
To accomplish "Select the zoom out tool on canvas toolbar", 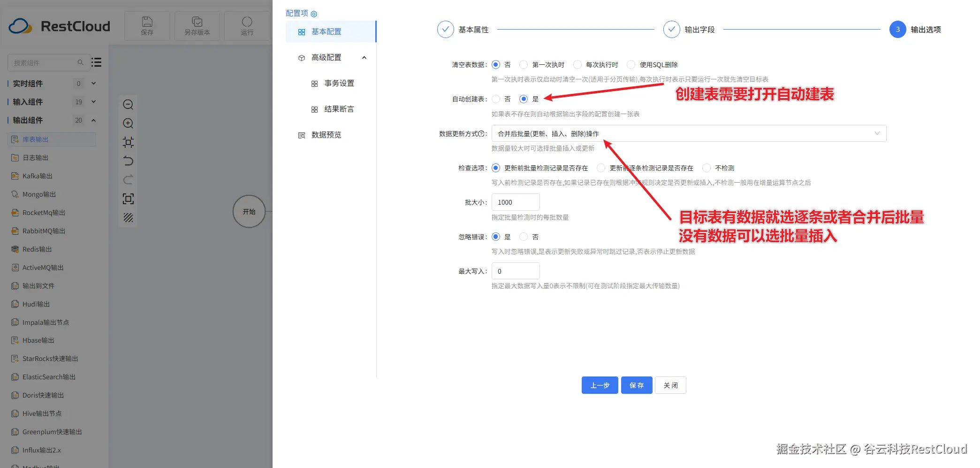I will pyautogui.click(x=128, y=105).
